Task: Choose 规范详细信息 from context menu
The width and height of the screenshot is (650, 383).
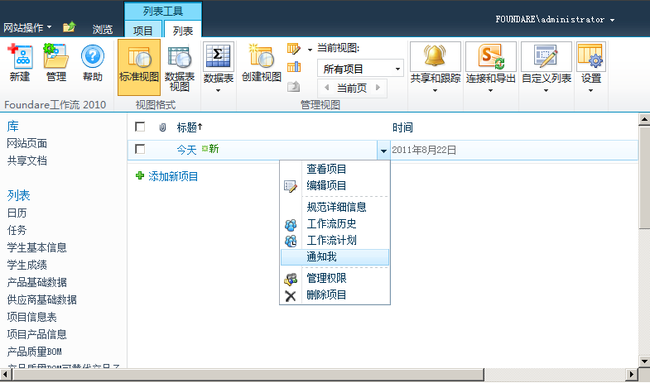Action: point(336,207)
